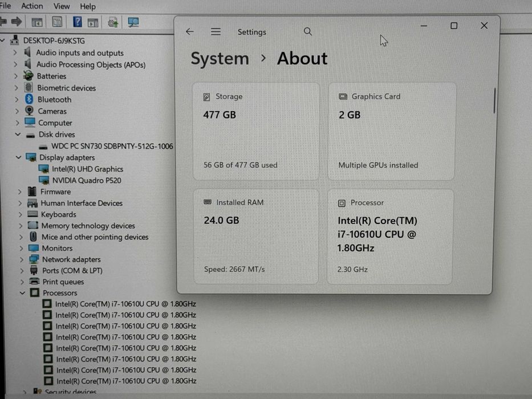Click the forward arrow in Device Manager toolbar

click(16, 22)
